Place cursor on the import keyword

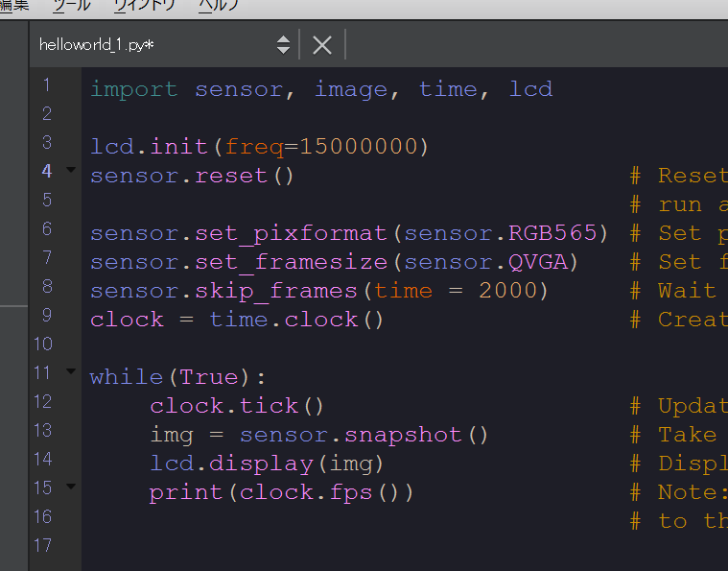click(133, 89)
